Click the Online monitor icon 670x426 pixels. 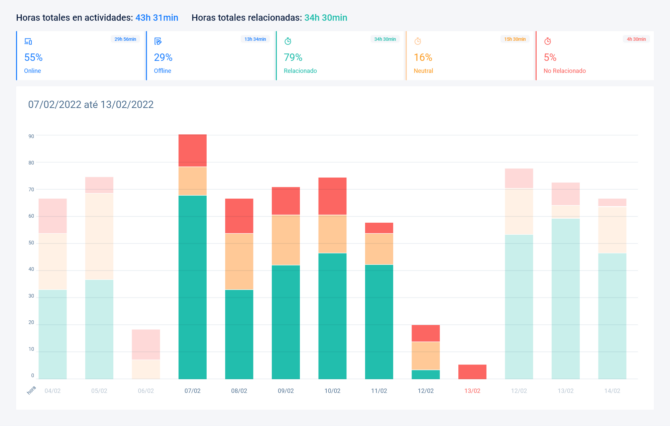pos(28,41)
